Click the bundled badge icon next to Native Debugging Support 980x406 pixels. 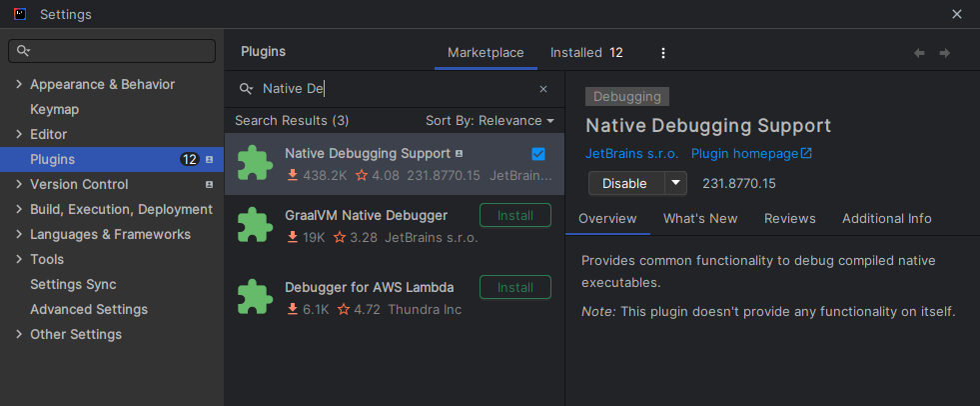point(460,153)
